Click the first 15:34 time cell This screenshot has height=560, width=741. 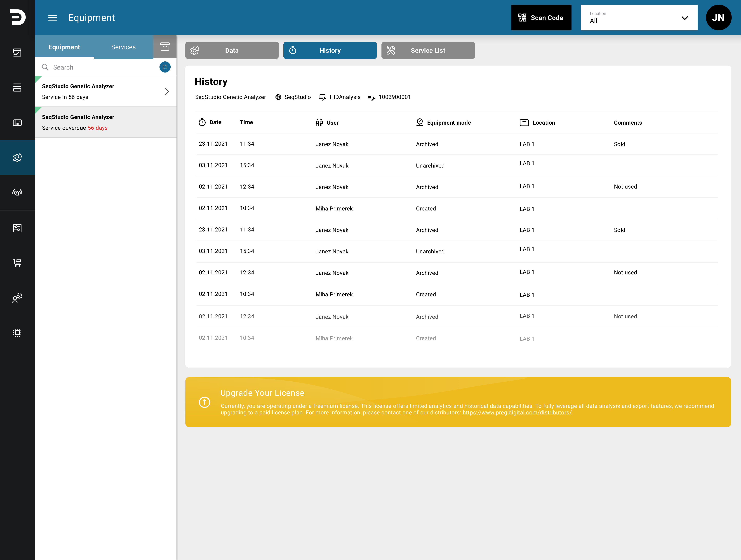[x=247, y=165]
